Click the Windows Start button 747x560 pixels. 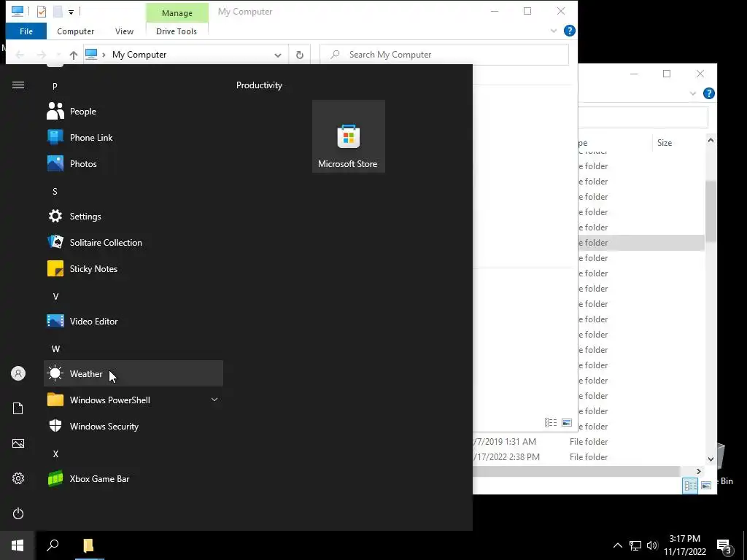18,545
